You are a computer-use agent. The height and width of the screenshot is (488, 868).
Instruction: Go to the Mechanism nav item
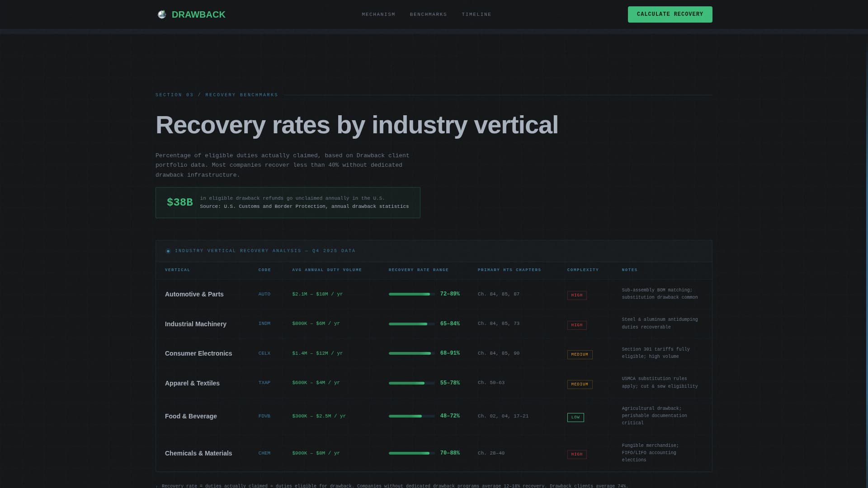point(378,14)
